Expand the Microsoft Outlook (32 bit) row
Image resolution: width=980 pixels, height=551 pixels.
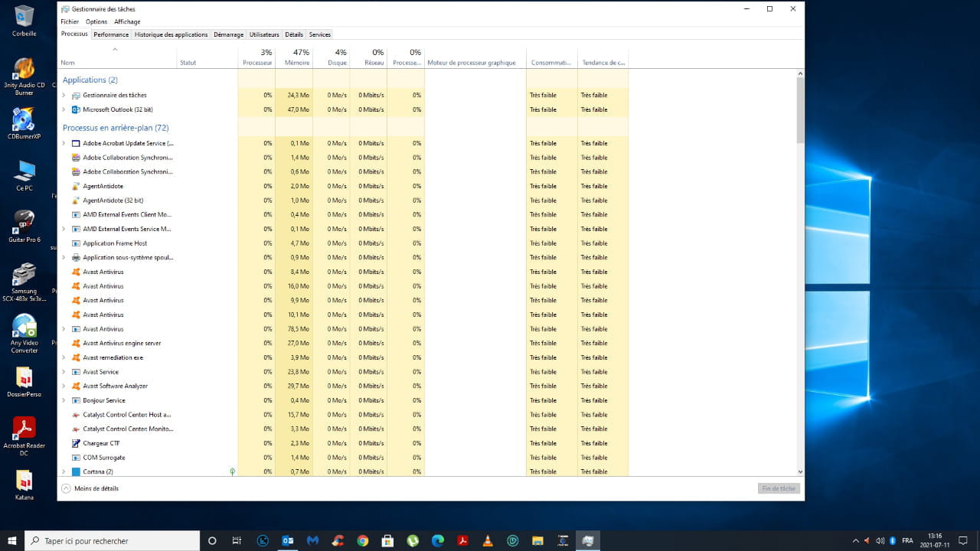coord(64,109)
